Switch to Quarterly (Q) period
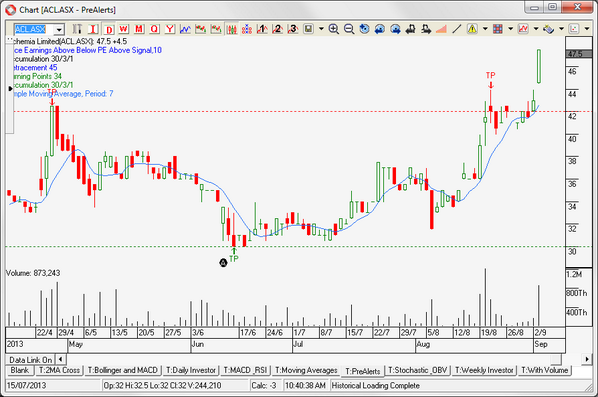Screen dimensions: 598x397 [x=154, y=29]
